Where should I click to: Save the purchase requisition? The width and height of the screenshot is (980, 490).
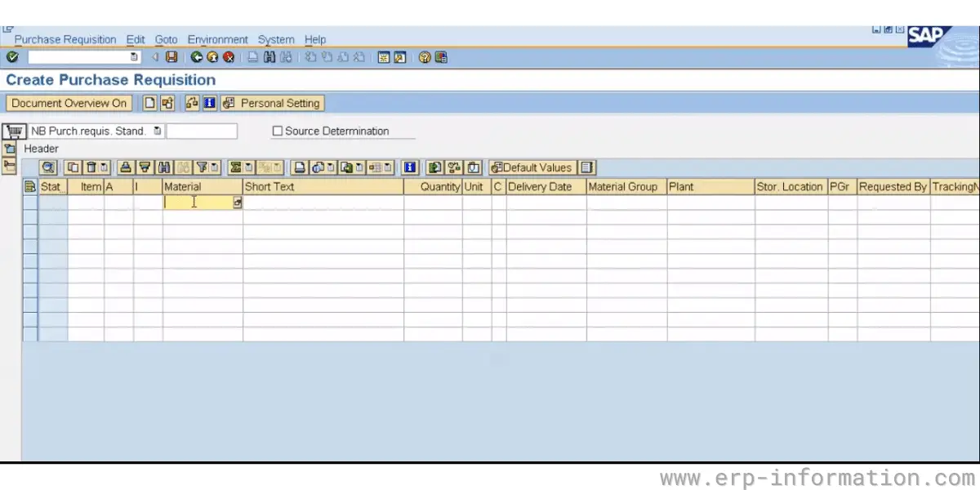pos(171,56)
